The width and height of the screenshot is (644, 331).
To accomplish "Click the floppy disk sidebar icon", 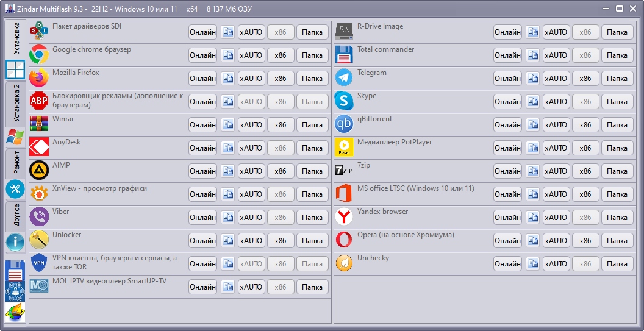I will (15, 270).
